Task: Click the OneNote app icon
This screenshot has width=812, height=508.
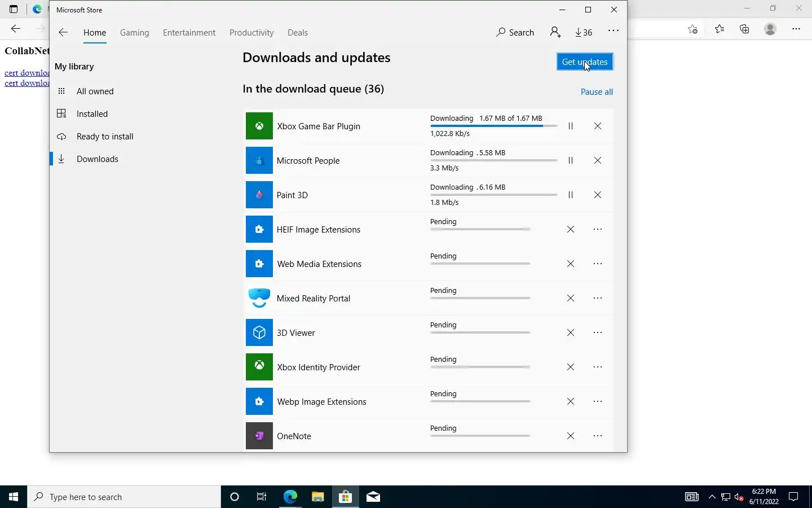Action: click(259, 436)
